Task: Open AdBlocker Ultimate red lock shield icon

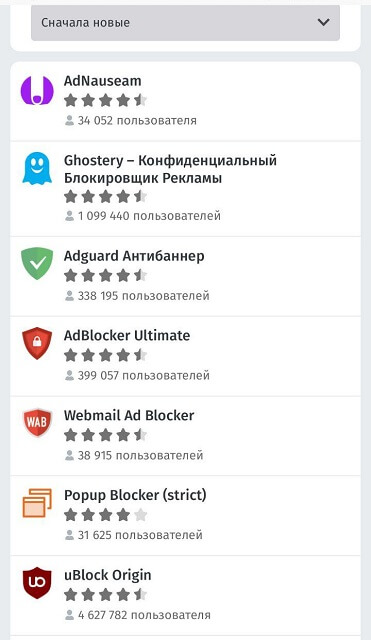Action: (x=37, y=343)
